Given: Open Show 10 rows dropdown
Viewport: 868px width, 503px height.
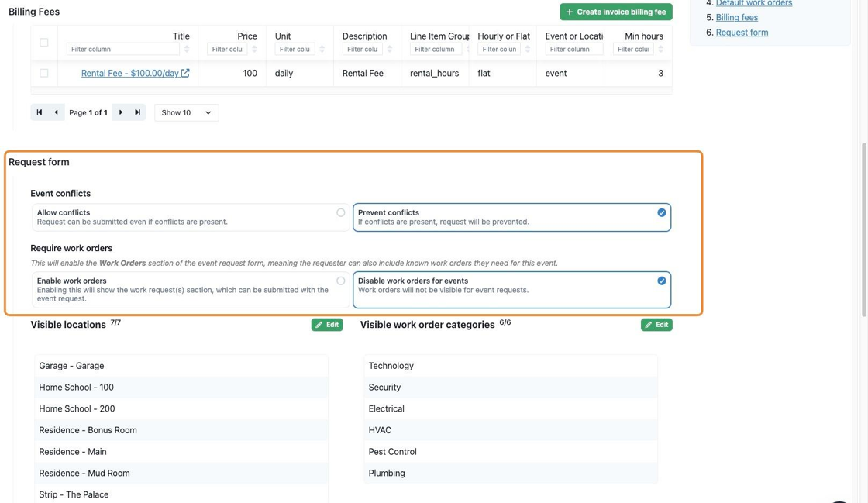Looking at the screenshot, I should 187,112.
